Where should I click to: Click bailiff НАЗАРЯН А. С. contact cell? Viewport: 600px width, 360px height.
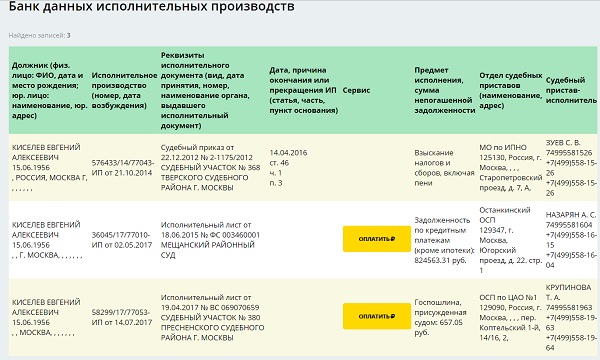point(571,240)
